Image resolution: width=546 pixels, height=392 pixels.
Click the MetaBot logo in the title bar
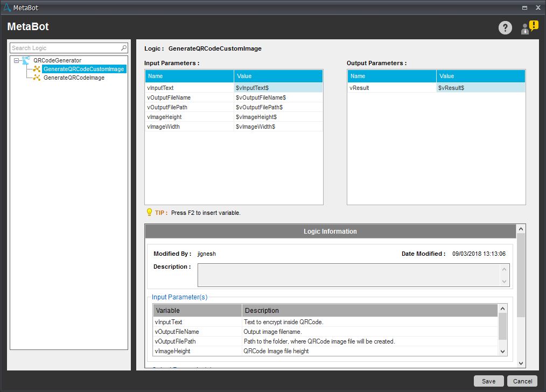(x=6, y=8)
